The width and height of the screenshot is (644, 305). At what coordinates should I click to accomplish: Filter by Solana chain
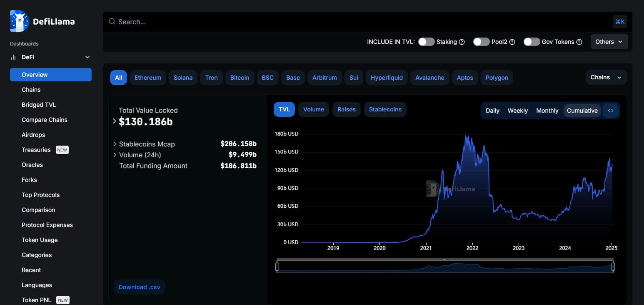183,78
